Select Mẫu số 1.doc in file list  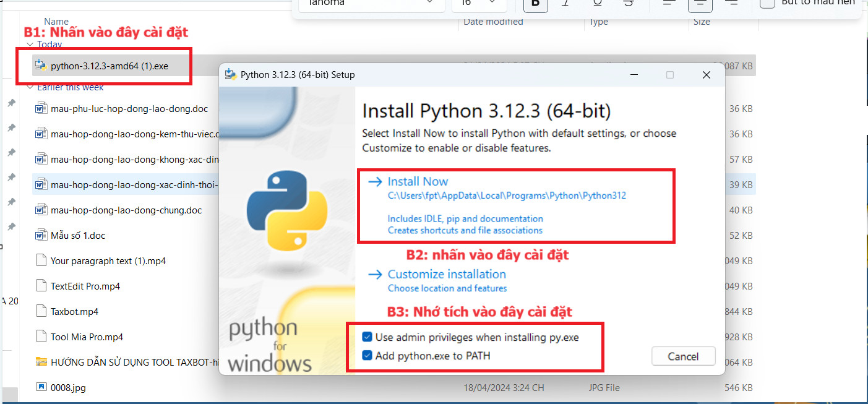(x=78, y=235)
